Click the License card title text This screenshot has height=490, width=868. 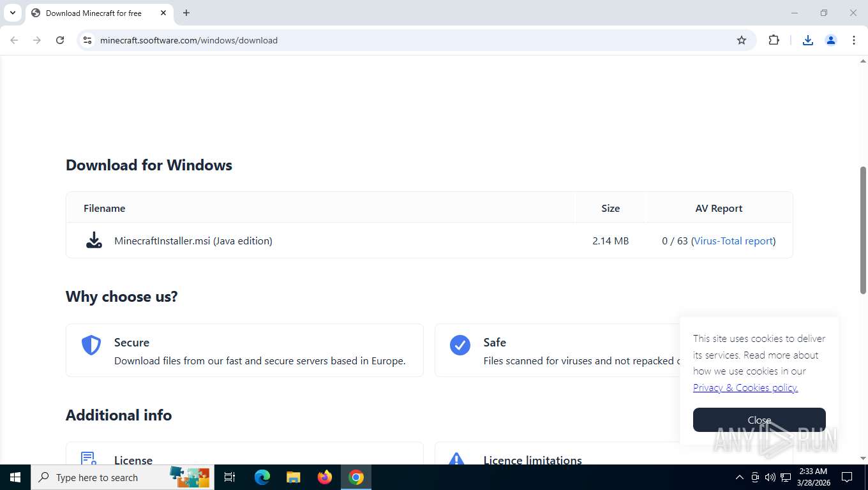[133, 459]
